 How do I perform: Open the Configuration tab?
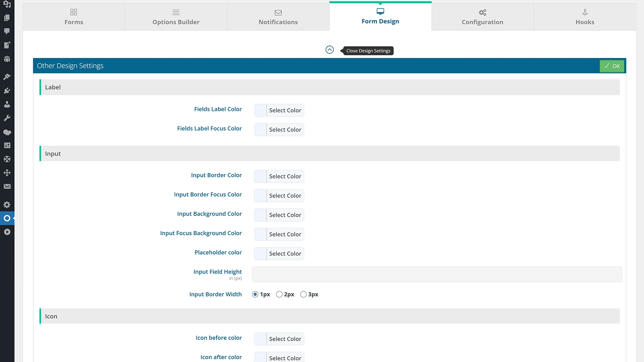pos(482,17)
